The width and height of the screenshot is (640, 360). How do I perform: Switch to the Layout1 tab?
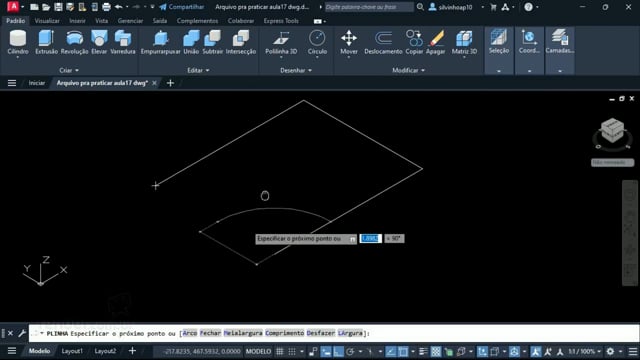[x=72, y=351]
